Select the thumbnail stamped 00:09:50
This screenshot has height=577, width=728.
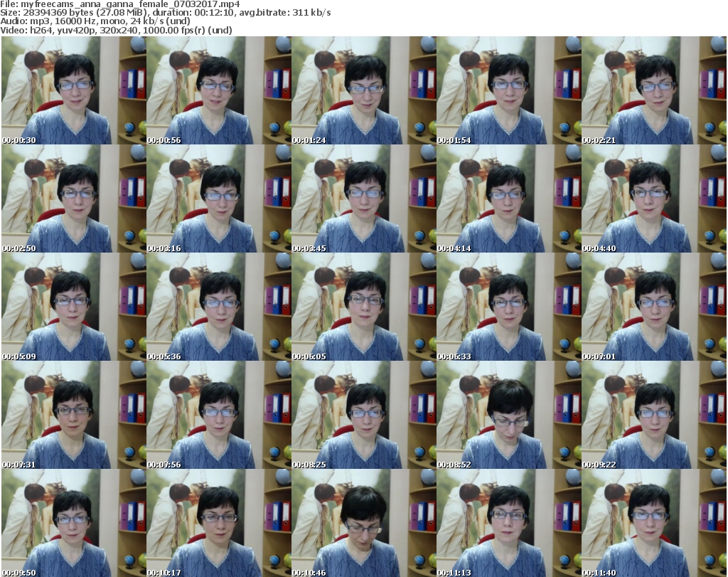tap(74, 523)
